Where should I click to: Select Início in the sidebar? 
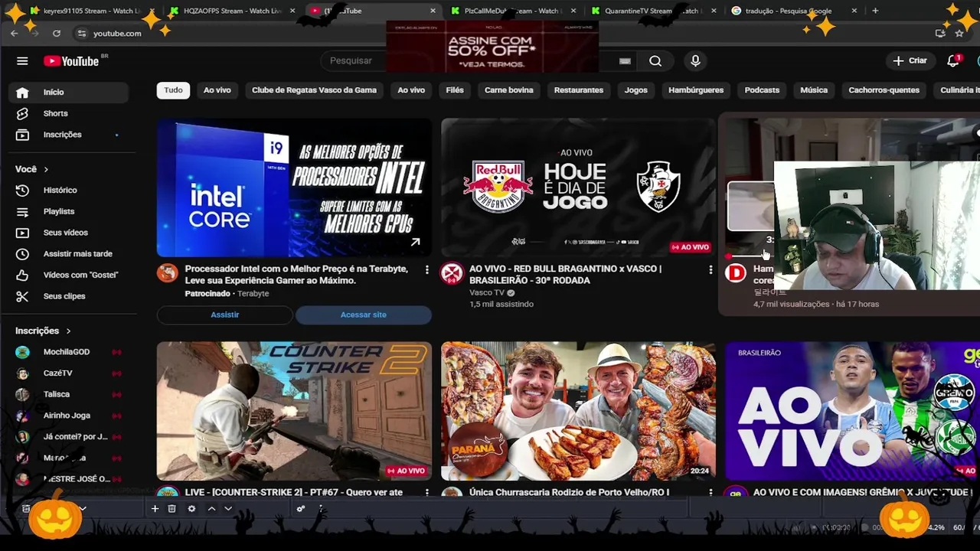[68, 92]
